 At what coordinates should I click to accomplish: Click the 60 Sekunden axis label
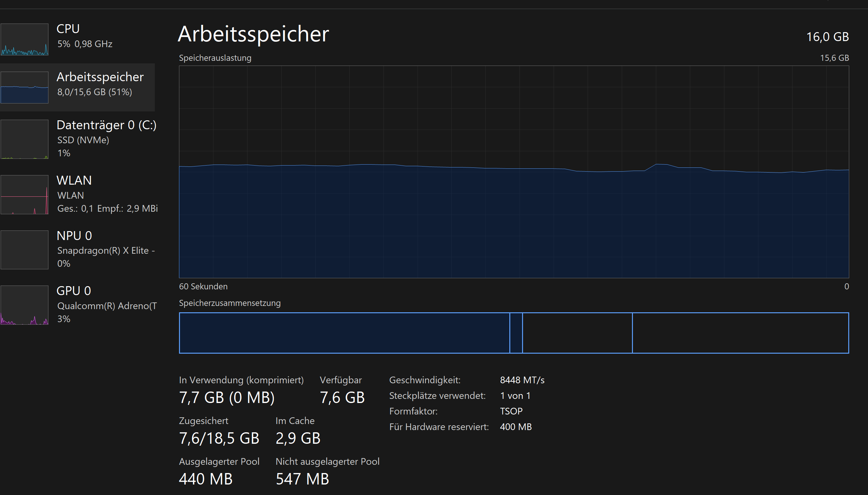204,286
